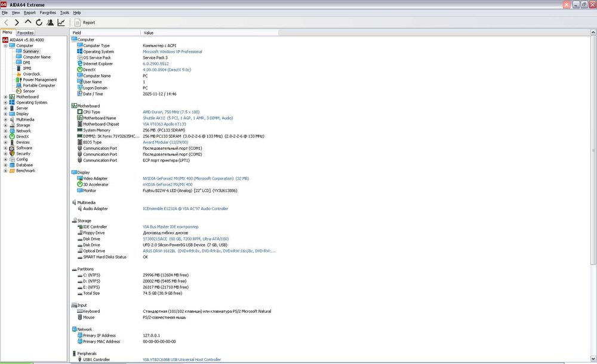This screenshot has height=364, width=597.
Task: Click the Value column header
Action: coord(210,33)
